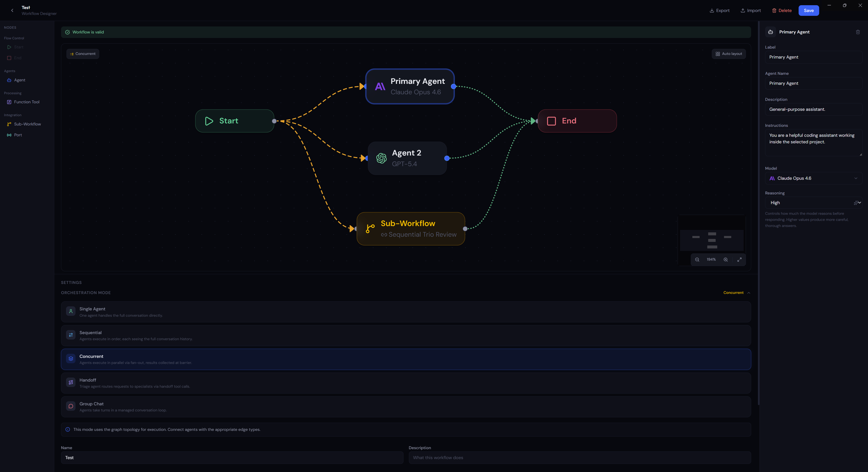Restore down the application window
The image size is (868, 472).
pyautogui.click(x=844, y=5)
